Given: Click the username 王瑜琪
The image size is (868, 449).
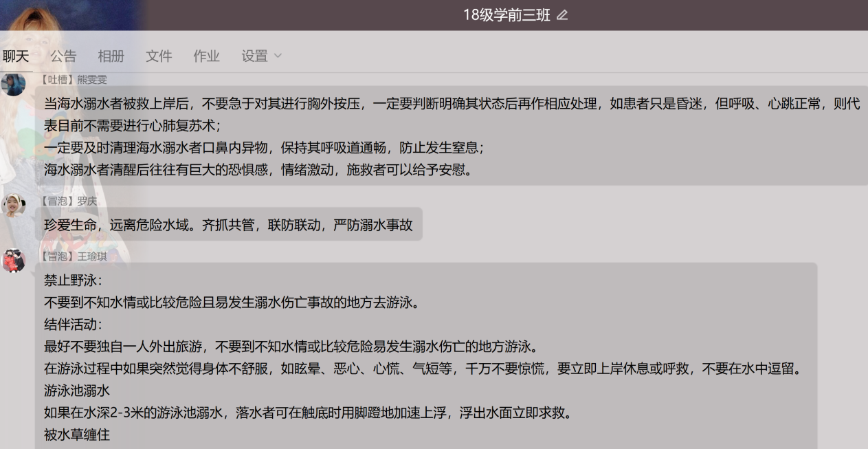Looking at the screenshot, I should [x=92, y=256].
